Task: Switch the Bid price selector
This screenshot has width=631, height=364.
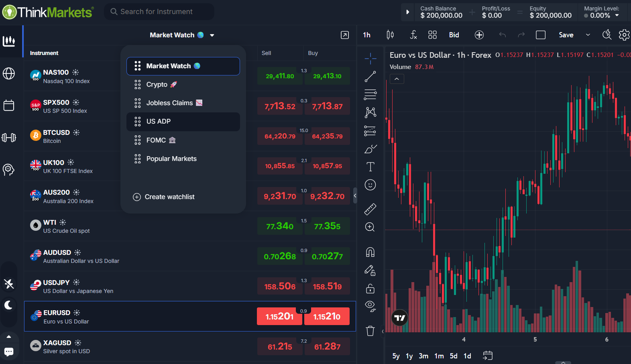Action: (x=454, y=35)
